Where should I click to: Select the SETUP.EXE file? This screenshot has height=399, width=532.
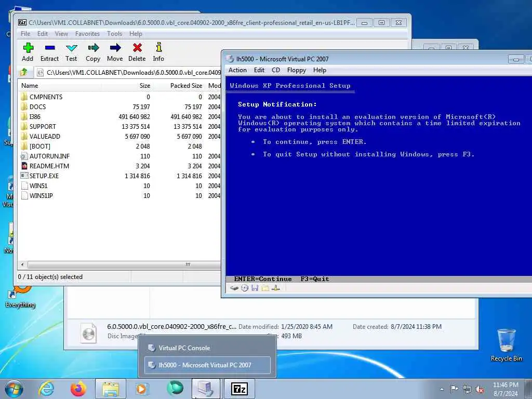click(120, 176)
